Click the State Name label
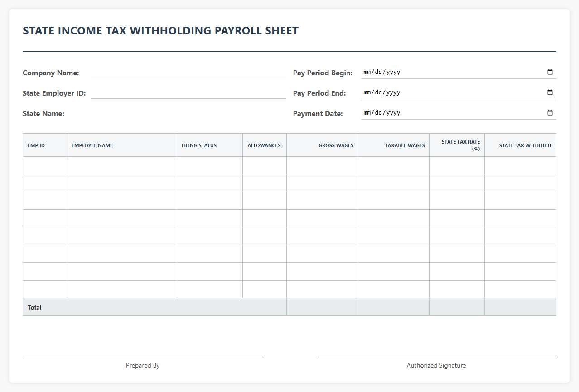Viewport: 579px width, 392px height. point(43,113)
